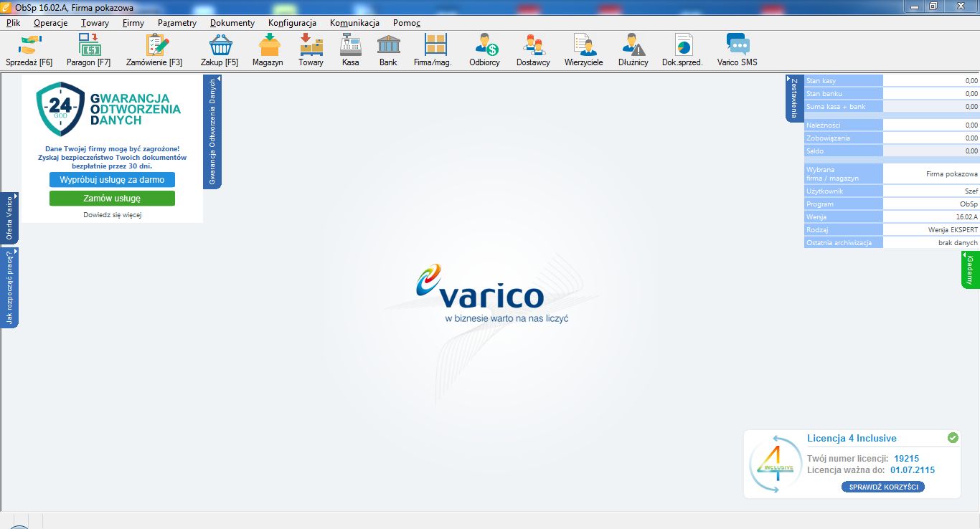980x529 pixels.
Task: Click the license number 19215
Action: pyautogui.click(x=907, y=459)
